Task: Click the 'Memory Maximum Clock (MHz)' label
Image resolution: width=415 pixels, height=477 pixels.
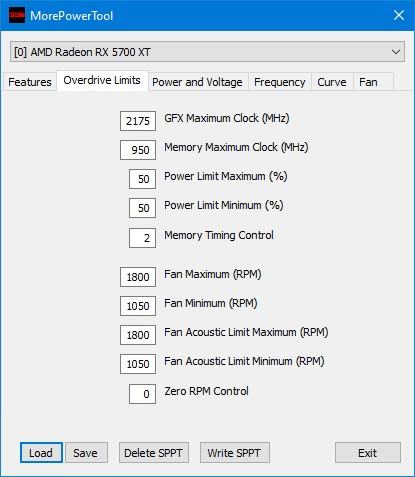Action: click(x=236, y=147)
